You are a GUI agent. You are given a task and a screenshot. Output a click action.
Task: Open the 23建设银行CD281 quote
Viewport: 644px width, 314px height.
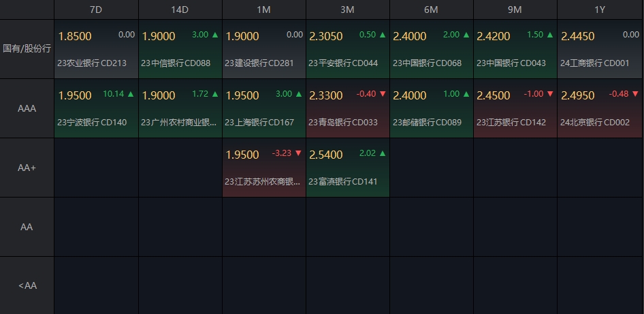263,49
